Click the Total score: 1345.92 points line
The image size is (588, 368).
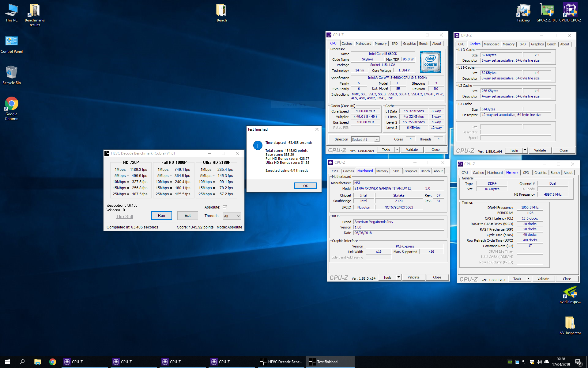[x=287, y=151]
